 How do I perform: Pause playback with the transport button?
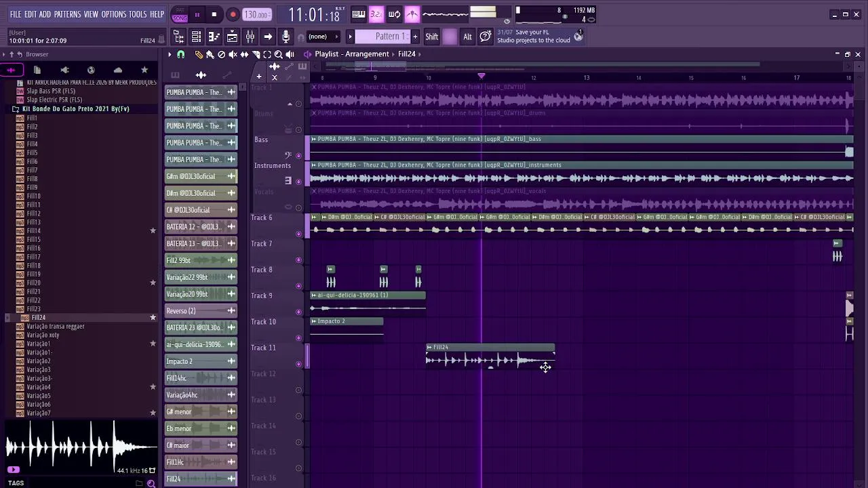[x=197, y=14]
